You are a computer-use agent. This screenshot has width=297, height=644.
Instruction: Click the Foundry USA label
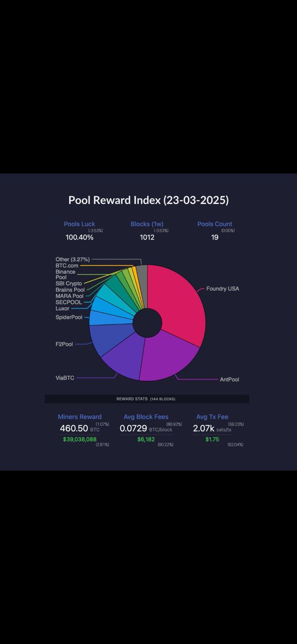222,289
